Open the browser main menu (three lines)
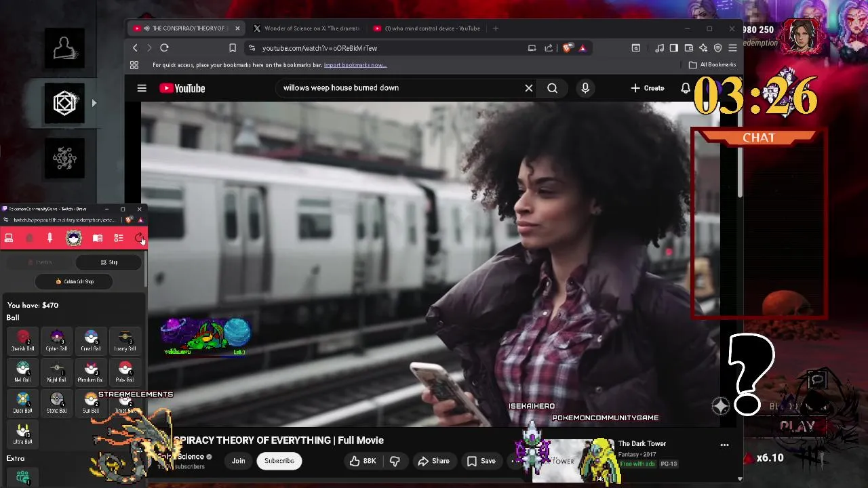 (x=732, y=48)
